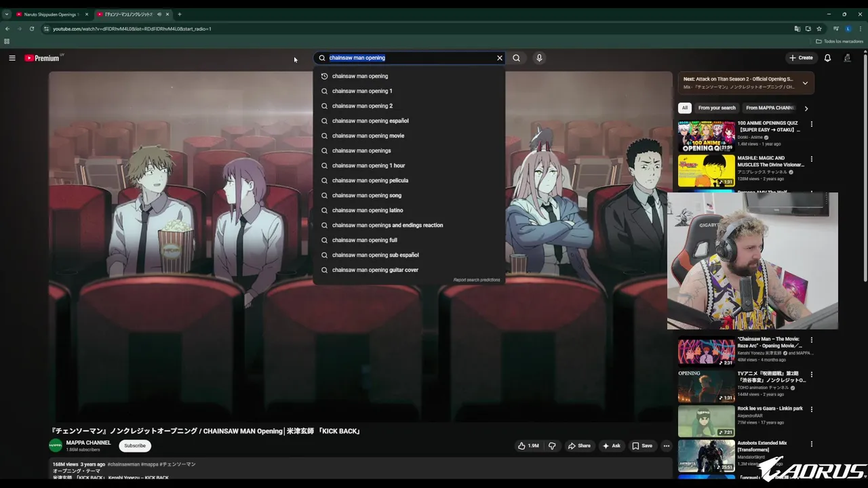This screenshot has height=488, width=868.
Task: Open the 'Todos los marcadores' bookmarks folder
Action: (x=840, y=41)
